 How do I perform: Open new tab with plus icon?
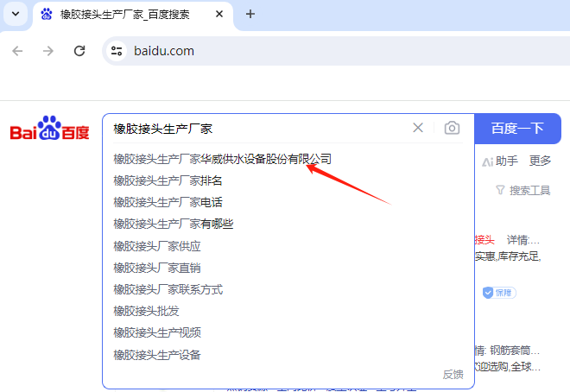pyautogui.click(x=250, y=14)
